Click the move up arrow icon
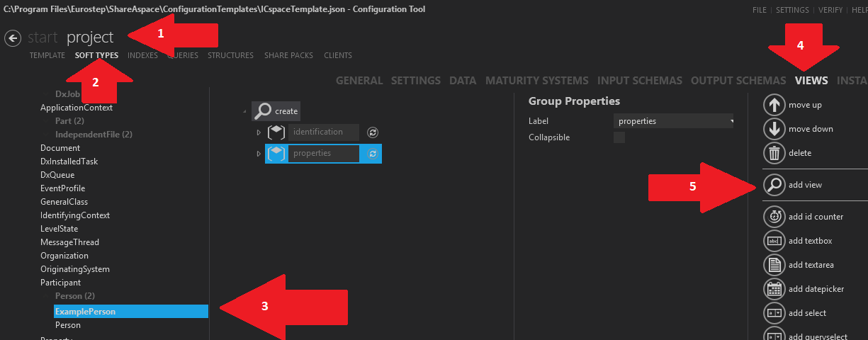This screenshot has height=340, width=868. click(774, 105)
